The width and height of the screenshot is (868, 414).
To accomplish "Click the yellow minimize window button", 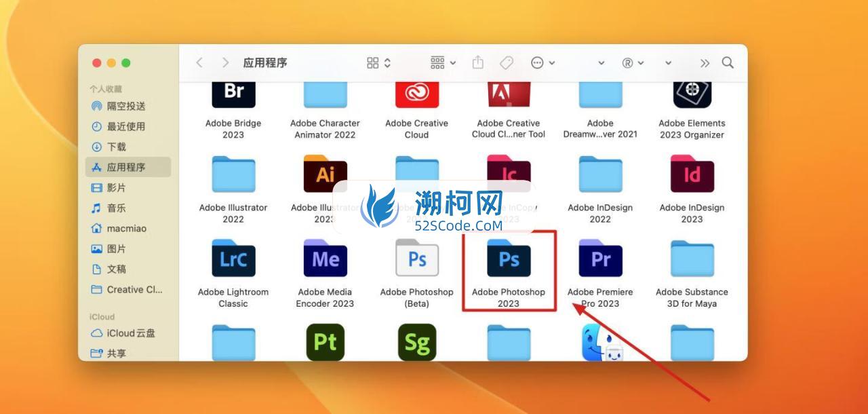I will [x=111, y=63].
